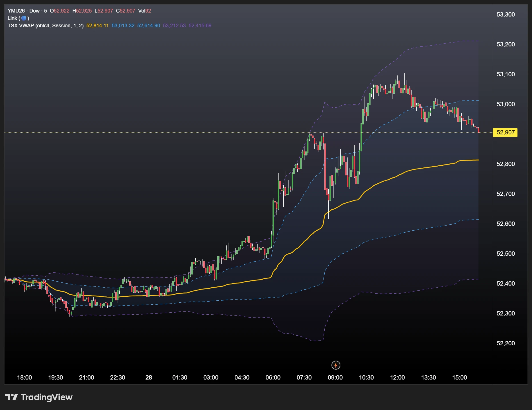The height and width of the screenshot is (410, 532).
Task: Click the 19:30 time axis label
Action: pos(56,378)
